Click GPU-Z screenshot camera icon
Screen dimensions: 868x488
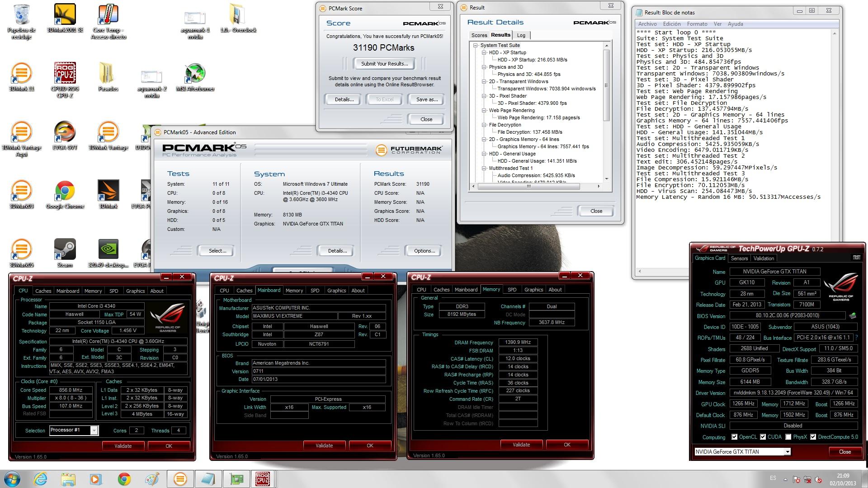[856, 258]
